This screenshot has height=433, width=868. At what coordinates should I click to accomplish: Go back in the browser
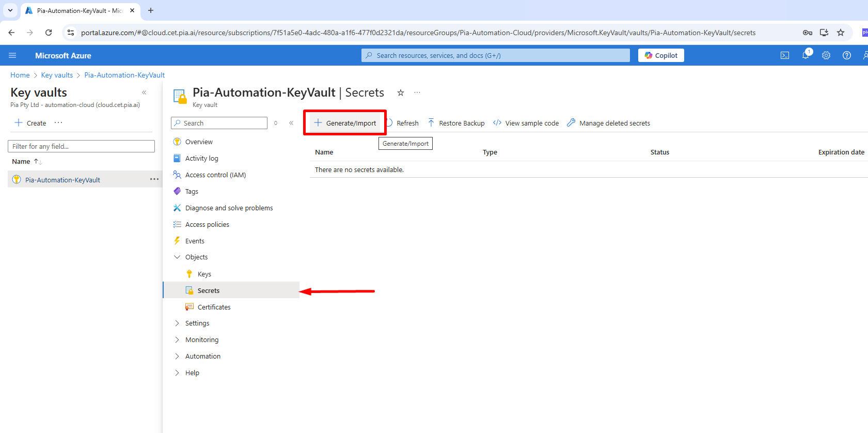(x=11, y=33)
